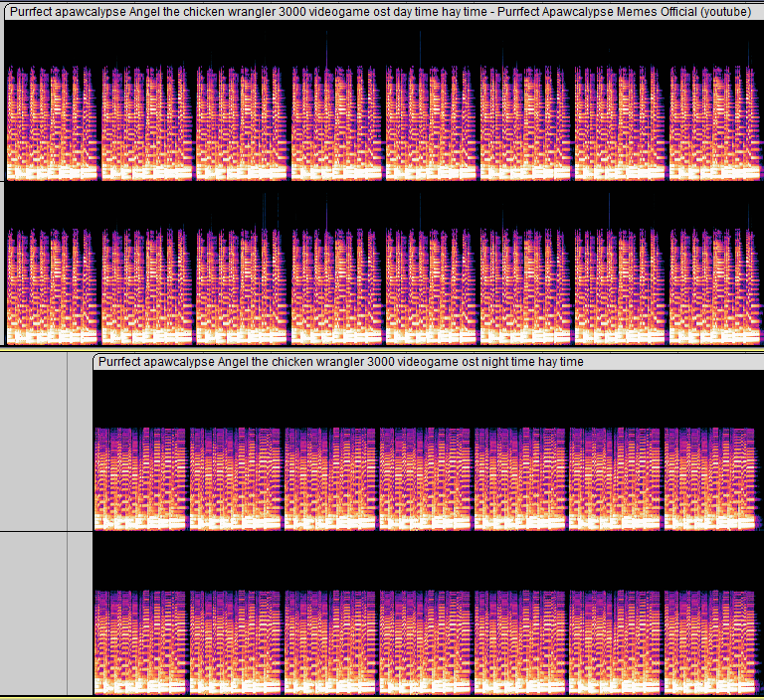Click the stereo channel divider in day time track
The width and height of the screenshot is (764, 700).
(382, 181)
